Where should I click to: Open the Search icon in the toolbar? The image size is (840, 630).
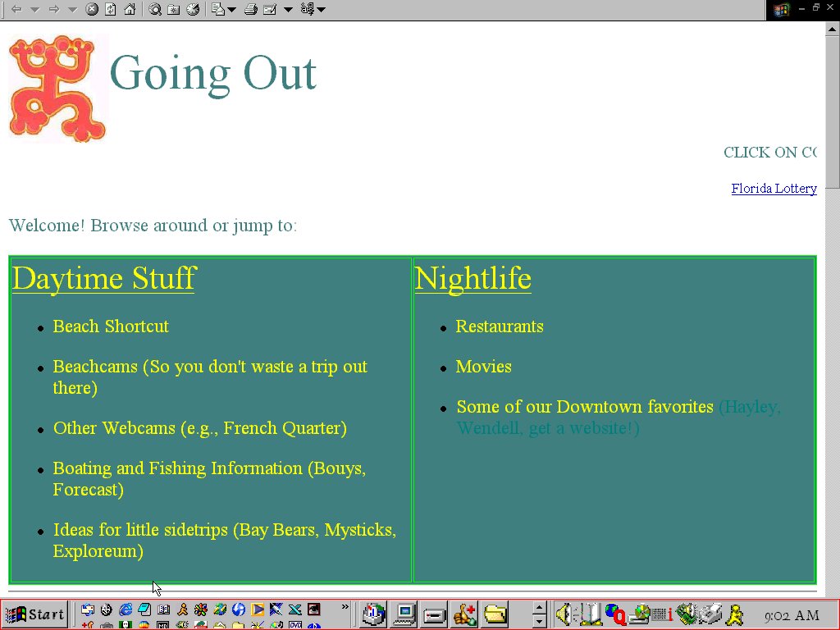click(x=154, y=9)
